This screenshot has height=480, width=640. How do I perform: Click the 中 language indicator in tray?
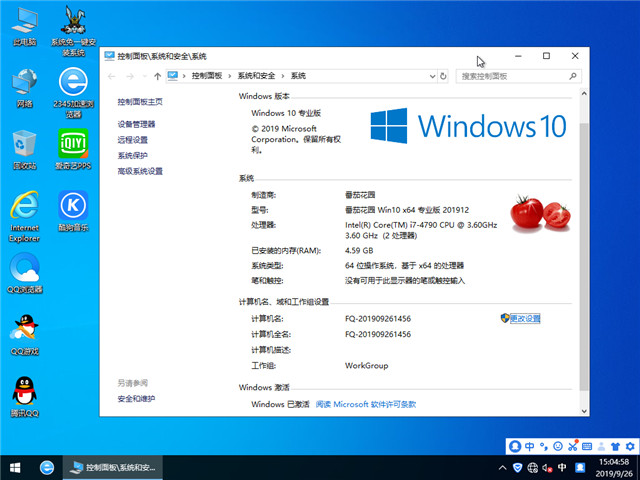tap(562, 467)
